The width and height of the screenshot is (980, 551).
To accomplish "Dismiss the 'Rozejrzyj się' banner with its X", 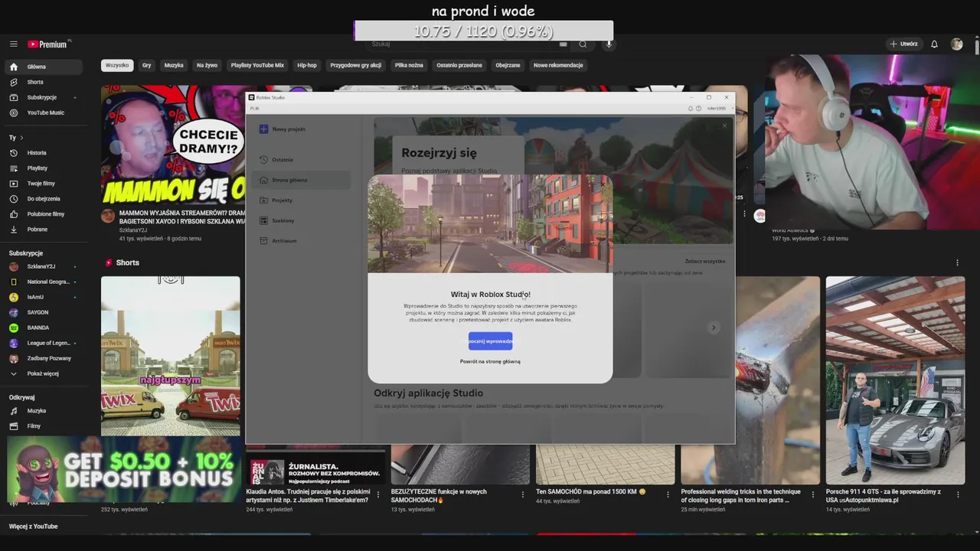I will pyautogui.click(x=724, y=126).
